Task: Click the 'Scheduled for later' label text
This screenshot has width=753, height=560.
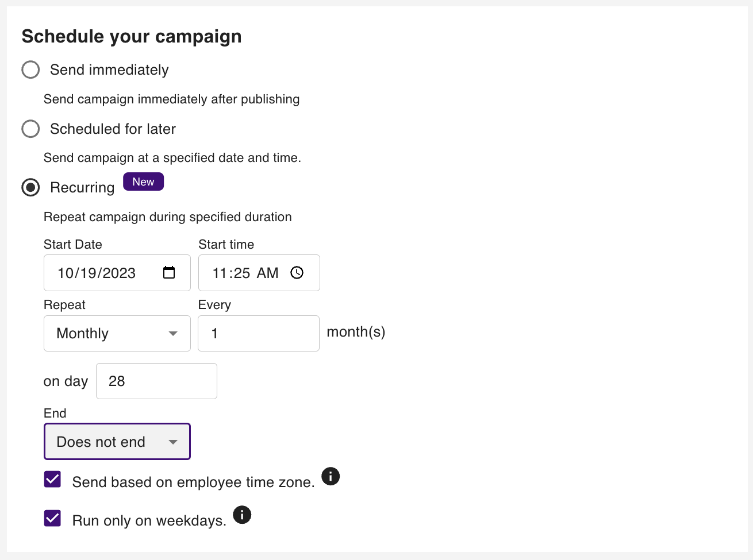Action: [113, 129]
